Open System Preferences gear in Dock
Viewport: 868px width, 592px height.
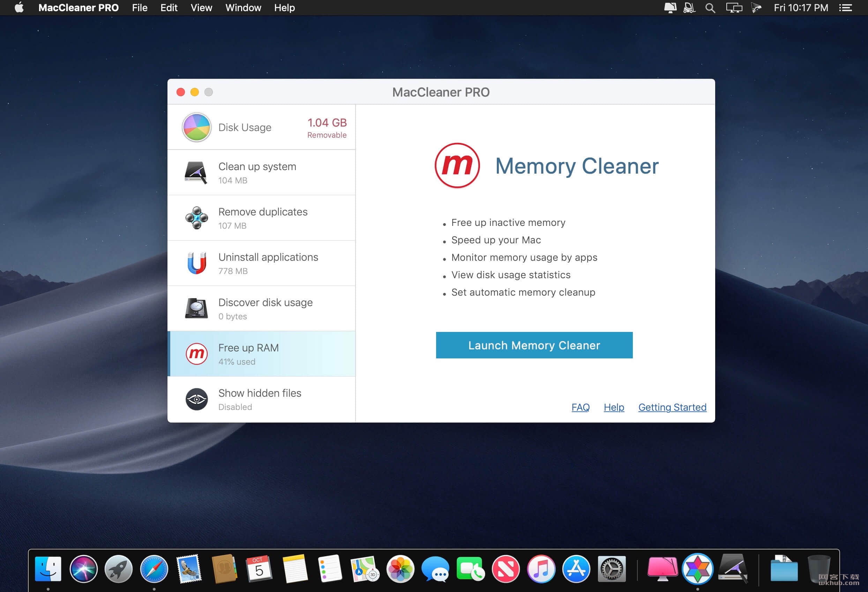[x=612, y=569]
